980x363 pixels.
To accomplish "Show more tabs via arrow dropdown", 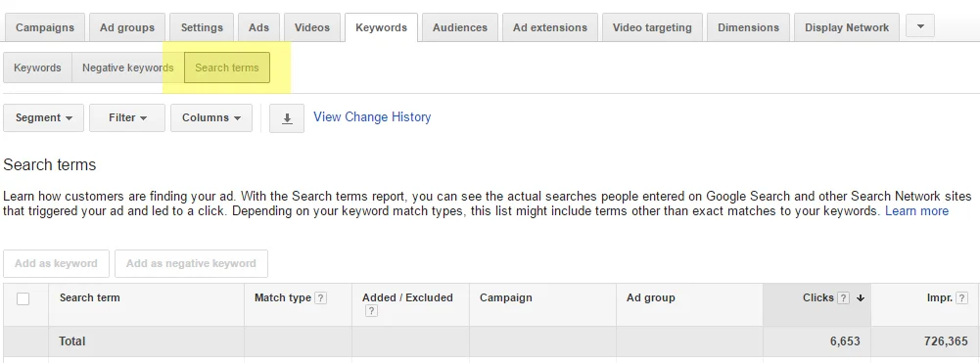I will (919, 26).
